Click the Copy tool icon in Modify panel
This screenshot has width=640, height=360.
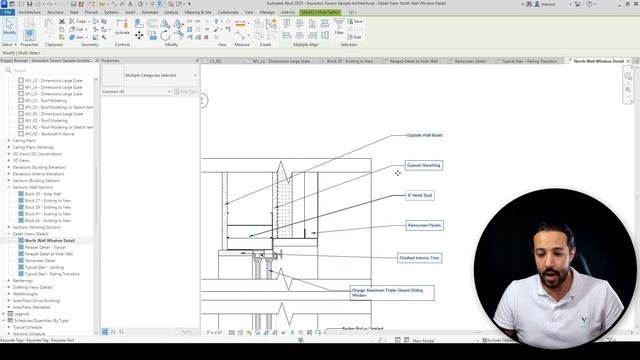coord(152,36)
